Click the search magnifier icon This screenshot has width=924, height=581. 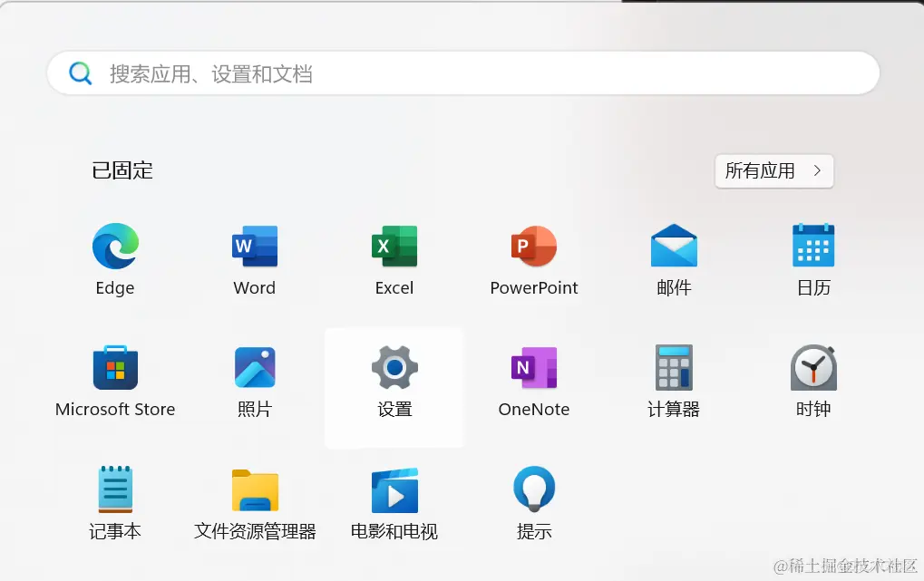coord(80,73)
